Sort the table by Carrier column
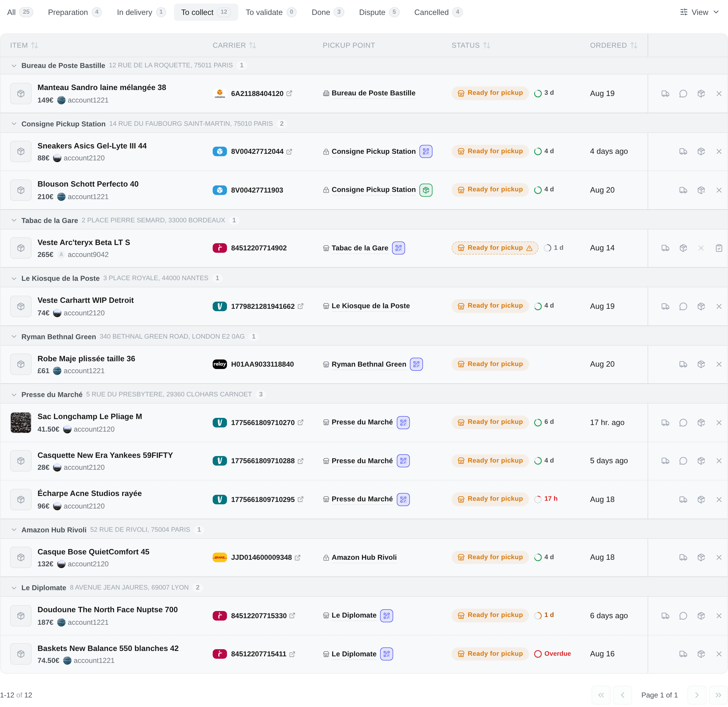 tap(234, 45)
